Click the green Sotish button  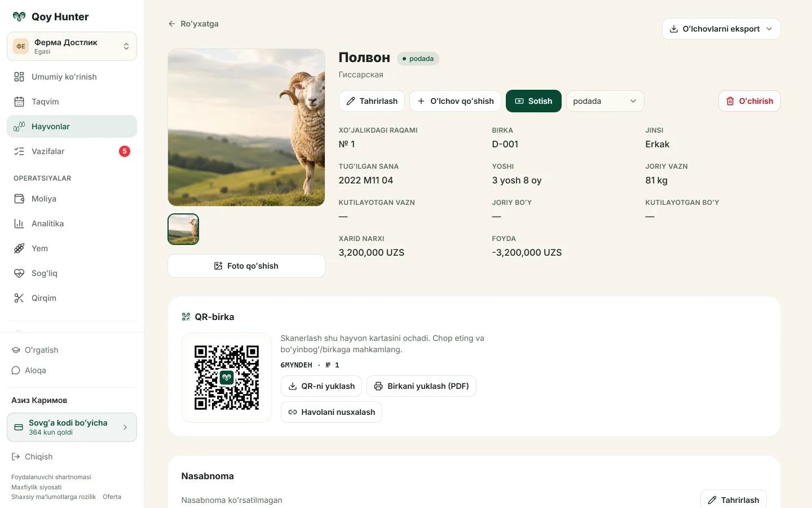pos(533,101)
